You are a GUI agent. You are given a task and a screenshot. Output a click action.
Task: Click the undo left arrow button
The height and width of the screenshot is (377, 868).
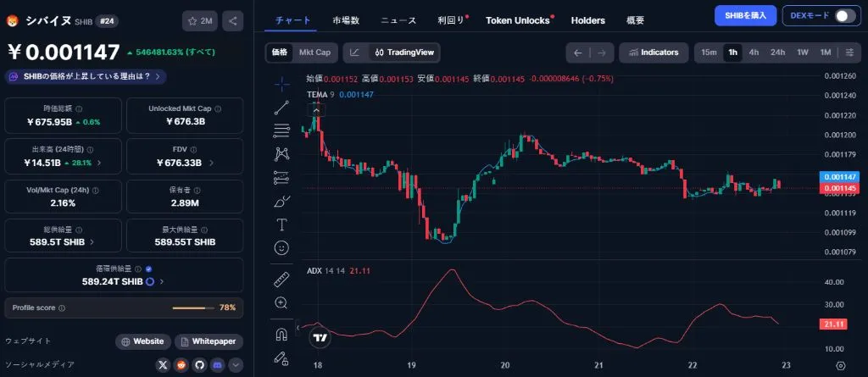coord(578,53)
